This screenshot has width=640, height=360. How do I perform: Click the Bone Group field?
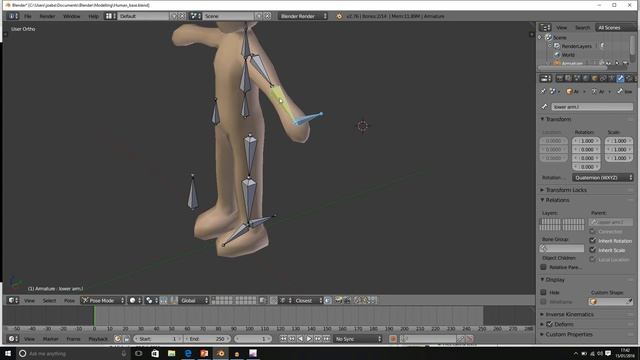tap(562, 249)
